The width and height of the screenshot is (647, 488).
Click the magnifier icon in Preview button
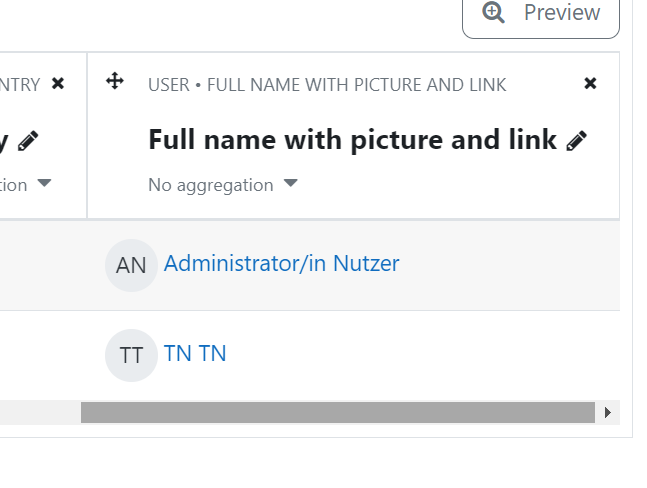[x=493, y=12]
